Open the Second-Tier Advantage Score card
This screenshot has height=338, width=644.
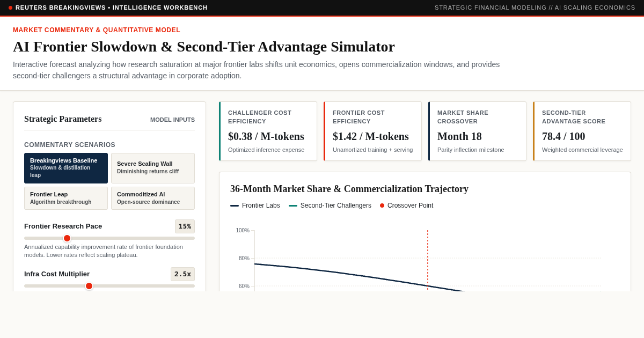coord(582,131)
